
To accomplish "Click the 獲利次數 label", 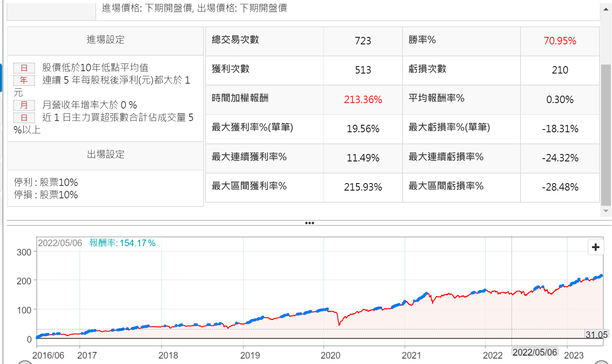I will (230, 69).
